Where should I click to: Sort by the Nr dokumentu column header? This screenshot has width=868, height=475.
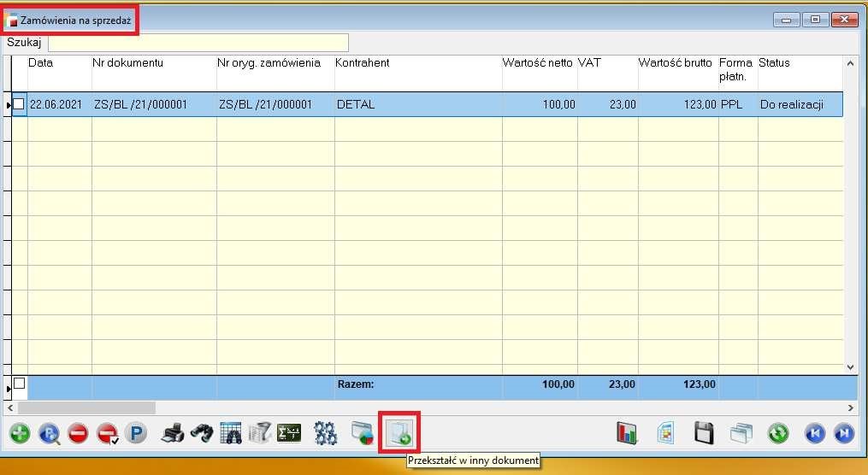tap(128, 62)
